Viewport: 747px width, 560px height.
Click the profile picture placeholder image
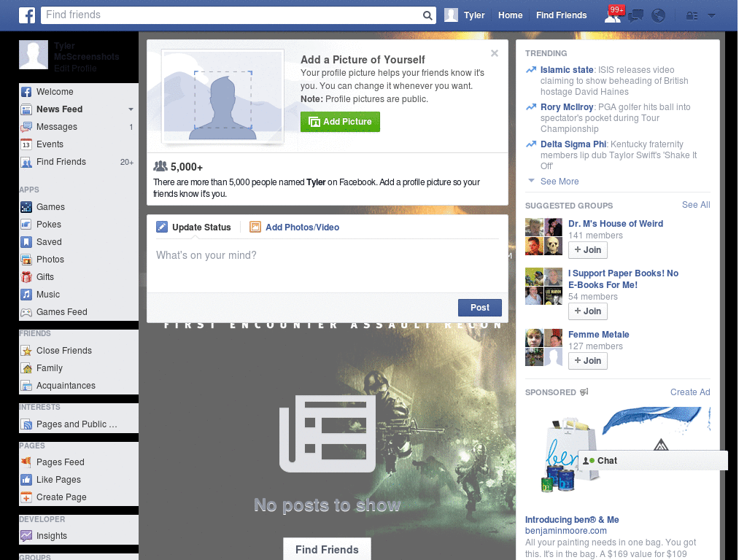[x=223, y=97]
